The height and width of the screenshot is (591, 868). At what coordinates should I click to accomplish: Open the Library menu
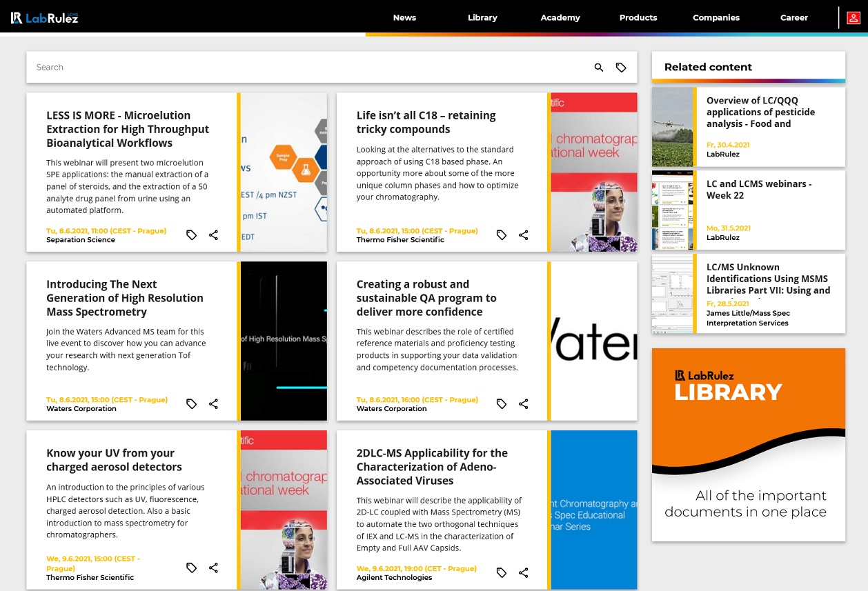click(482, 18)
